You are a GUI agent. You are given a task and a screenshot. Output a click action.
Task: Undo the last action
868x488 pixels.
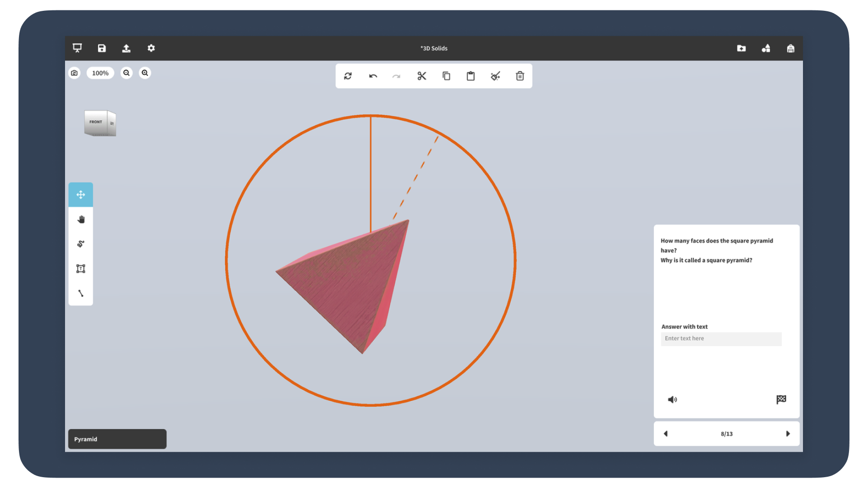tap(373, 76)
